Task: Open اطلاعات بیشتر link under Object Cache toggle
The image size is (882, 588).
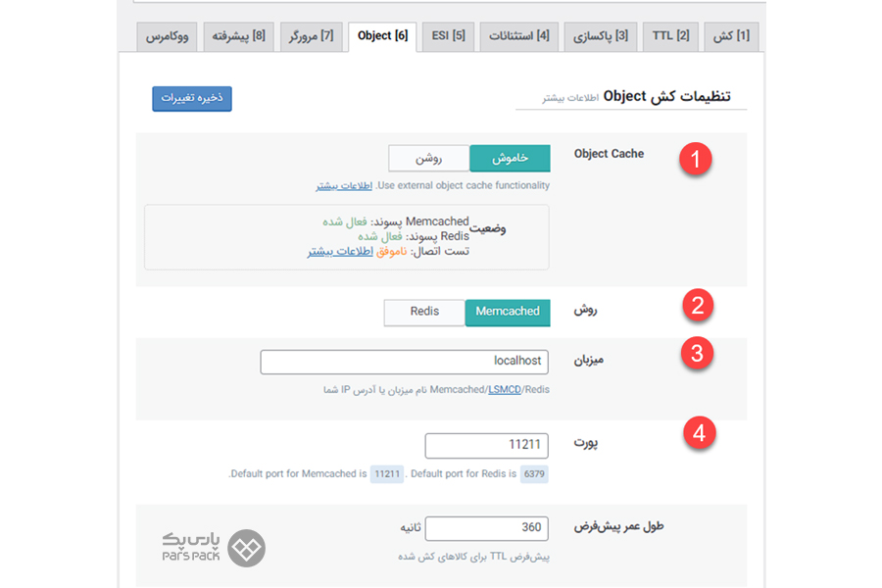Action: coord(344,185)
